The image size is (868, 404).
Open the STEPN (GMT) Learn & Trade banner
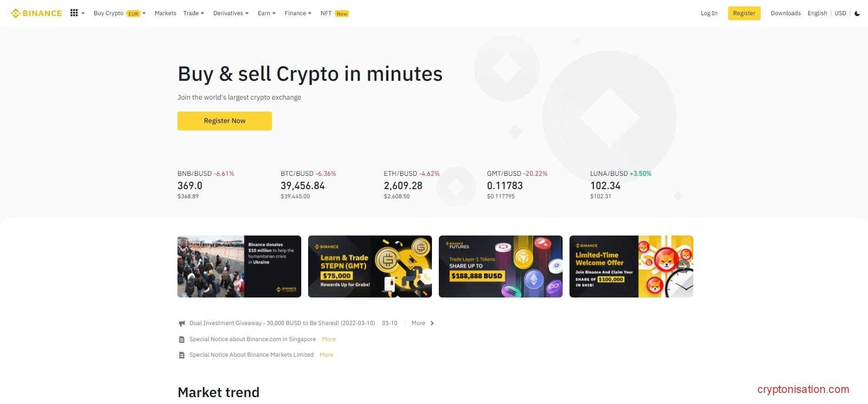pos(370,266)
